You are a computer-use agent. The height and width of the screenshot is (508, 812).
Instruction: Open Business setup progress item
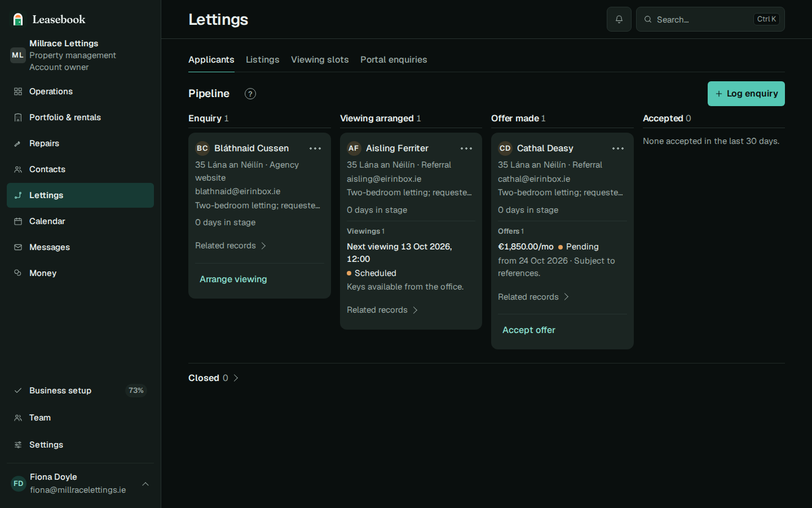80,391
